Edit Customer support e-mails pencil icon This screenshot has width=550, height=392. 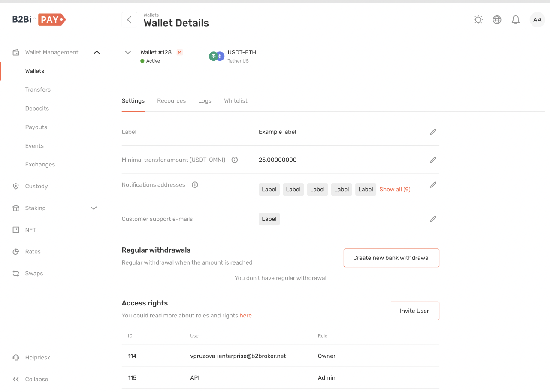(433, 219)
